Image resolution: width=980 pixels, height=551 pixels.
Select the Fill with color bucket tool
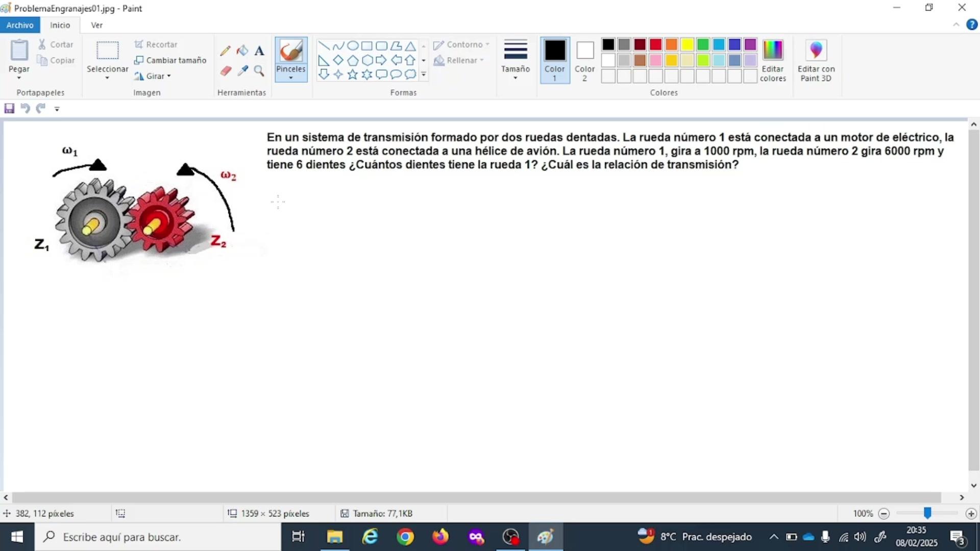pyautogui.click(x=242, y=51)
